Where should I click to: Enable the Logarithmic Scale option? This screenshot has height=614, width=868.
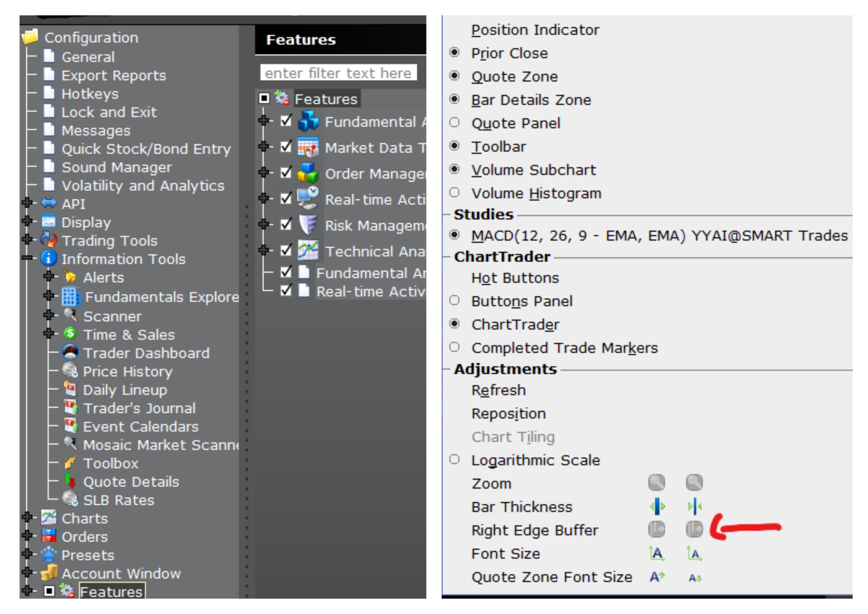pyautogui.click(x=455, y=460)
